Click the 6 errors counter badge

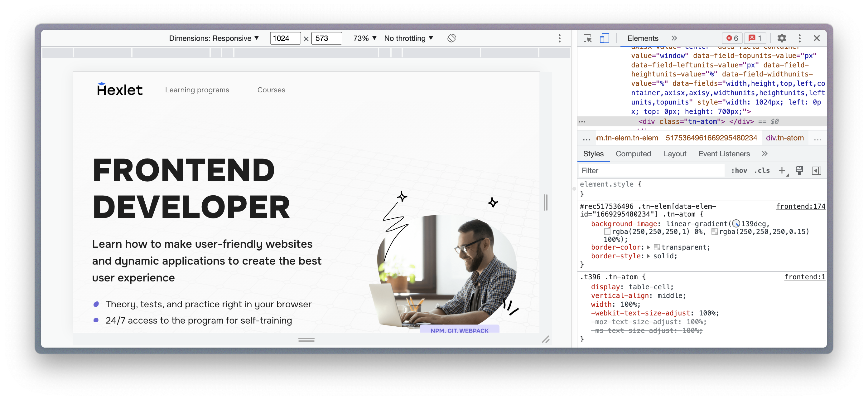[732, 38]
